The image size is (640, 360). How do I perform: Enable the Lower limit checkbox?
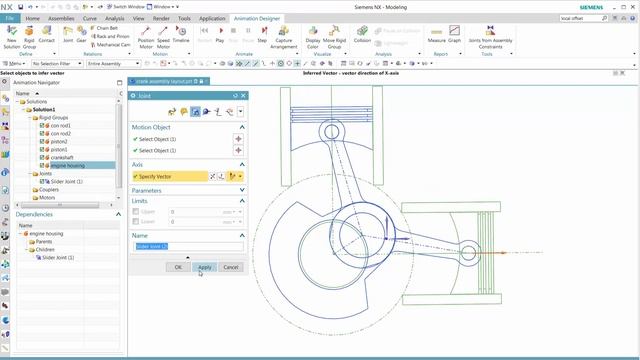point(136,221)
